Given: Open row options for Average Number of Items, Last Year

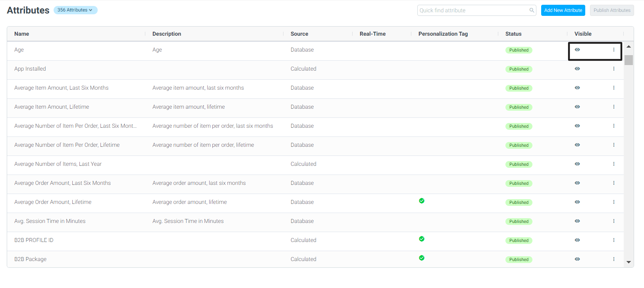Looking at the screenshot, I should click(x=613, y=164).
